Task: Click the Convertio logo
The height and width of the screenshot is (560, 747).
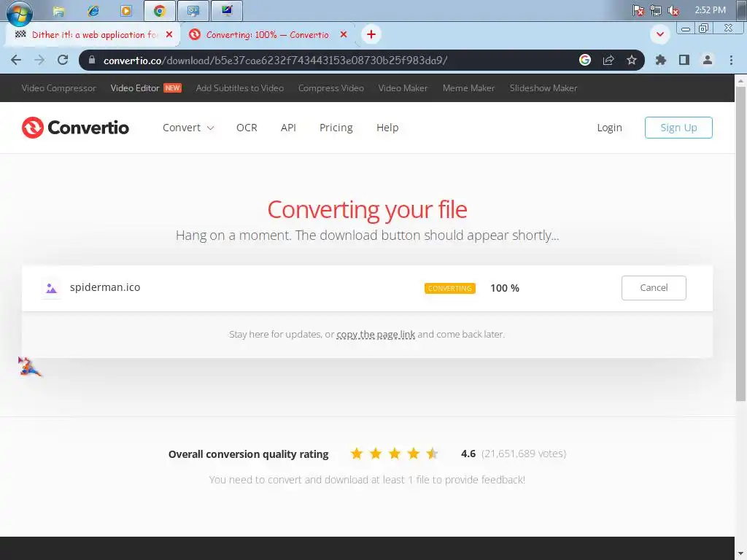Action: click(x=75, y=128)
